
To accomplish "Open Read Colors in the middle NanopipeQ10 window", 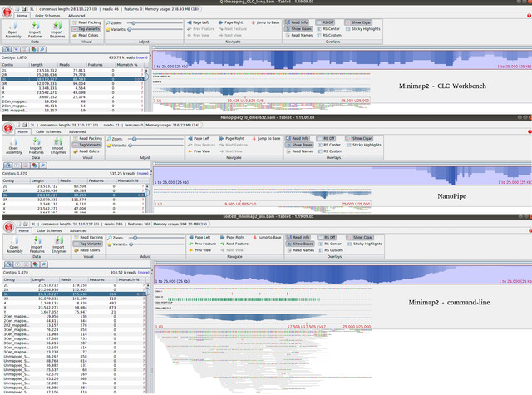I will [86, 151].
